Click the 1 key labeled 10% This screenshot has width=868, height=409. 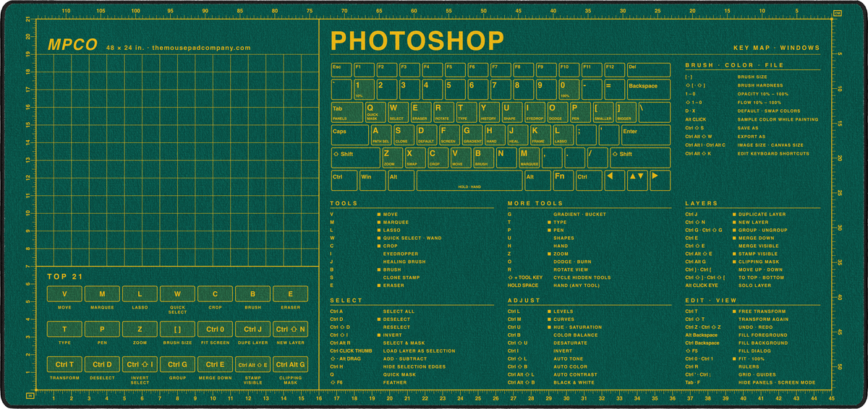click(363, 90)
